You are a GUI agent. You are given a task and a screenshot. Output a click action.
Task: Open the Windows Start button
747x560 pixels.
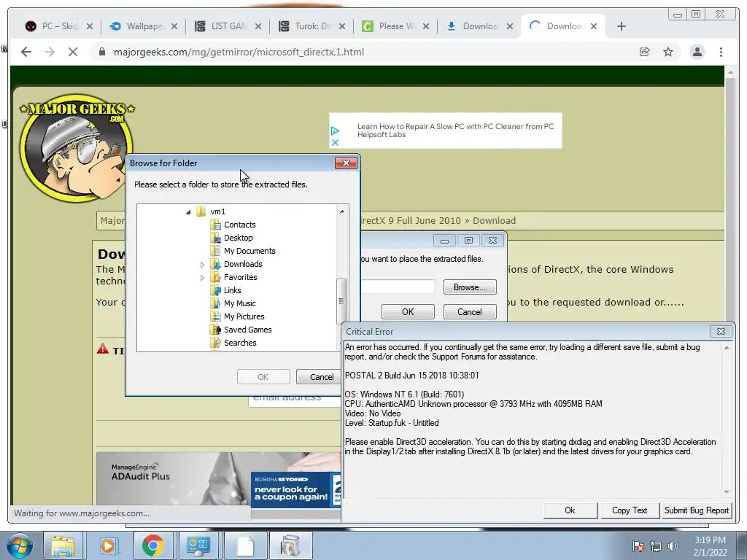click(20, 545)
